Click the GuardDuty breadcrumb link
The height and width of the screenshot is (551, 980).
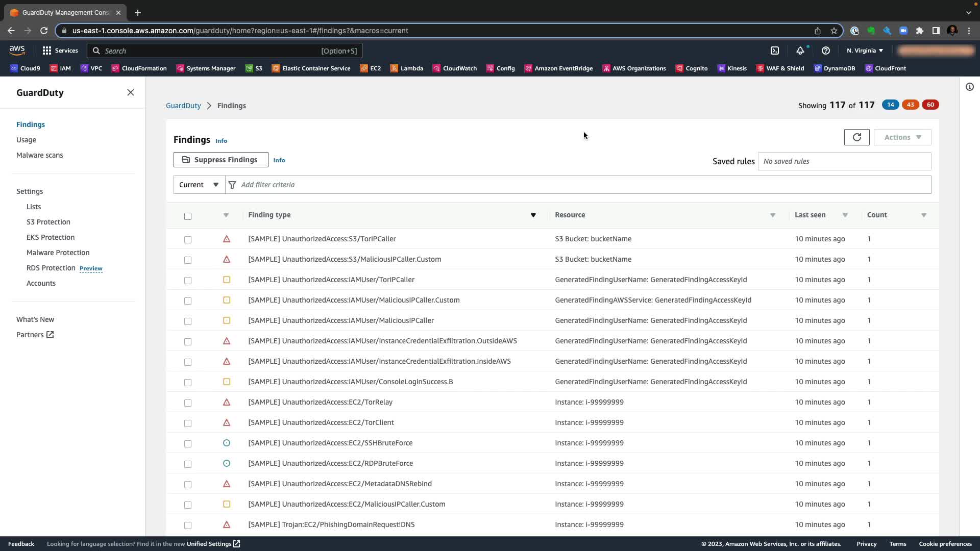pyautogui.click(x=183, y=106)
